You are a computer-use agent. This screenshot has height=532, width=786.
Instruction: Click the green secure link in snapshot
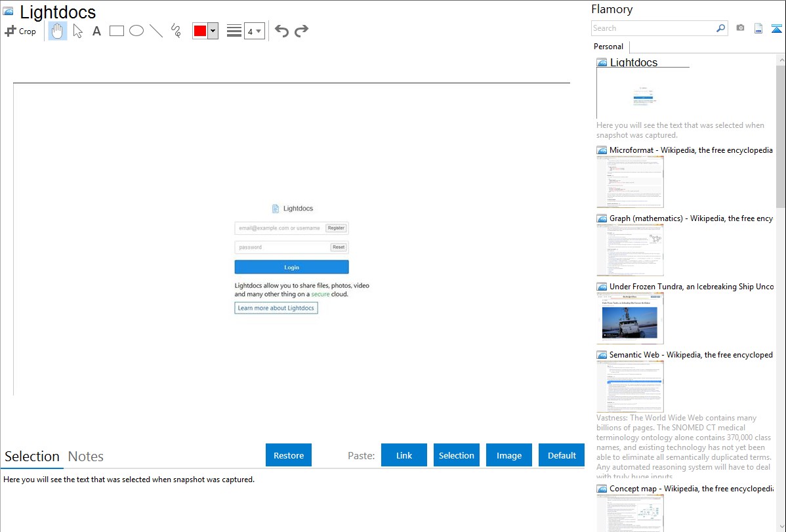(320, 295)
